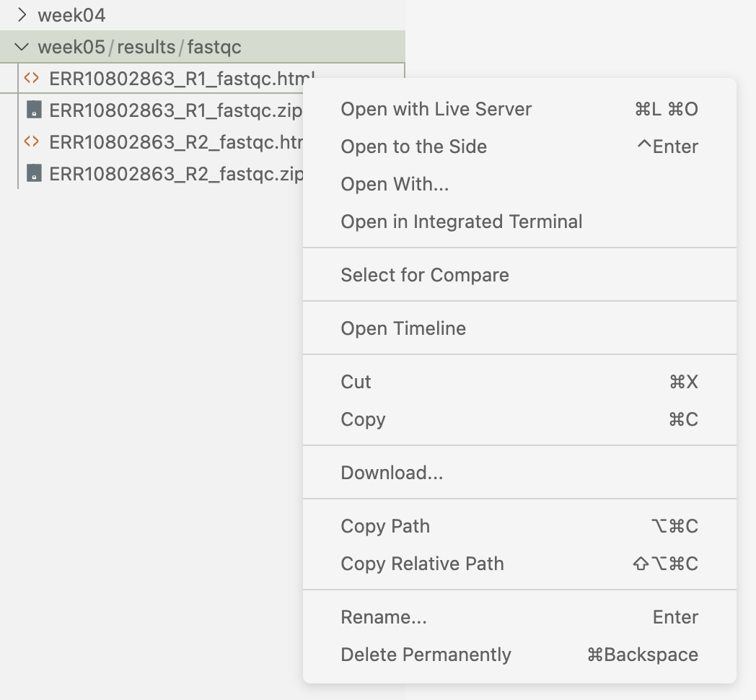Download the selected file
Viewport: 756px width, 700px height.
click(x=392, y=473)
